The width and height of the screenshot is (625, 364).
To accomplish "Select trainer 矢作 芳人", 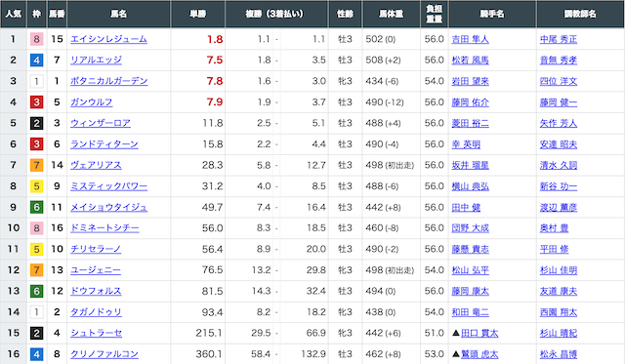I will [x=559, y=124].
